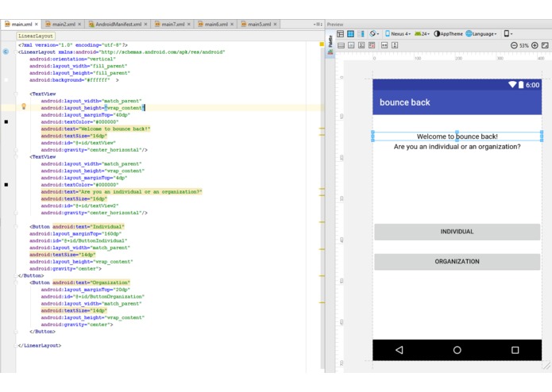Close the main.xml tab
The image size is (552, 392).
37,25
